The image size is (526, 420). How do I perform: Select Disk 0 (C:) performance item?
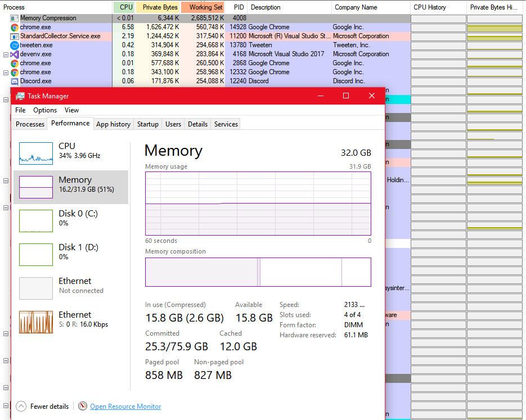pyautogui.click(x=71, y=220)
